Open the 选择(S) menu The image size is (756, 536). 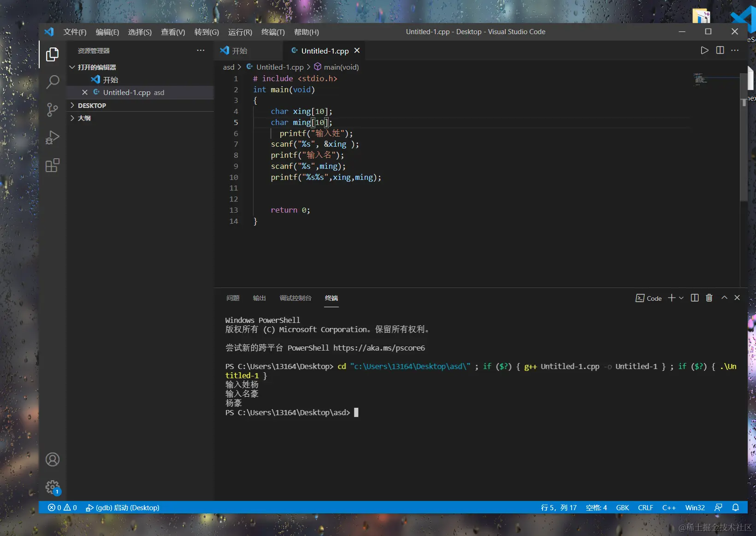point(140,32)
